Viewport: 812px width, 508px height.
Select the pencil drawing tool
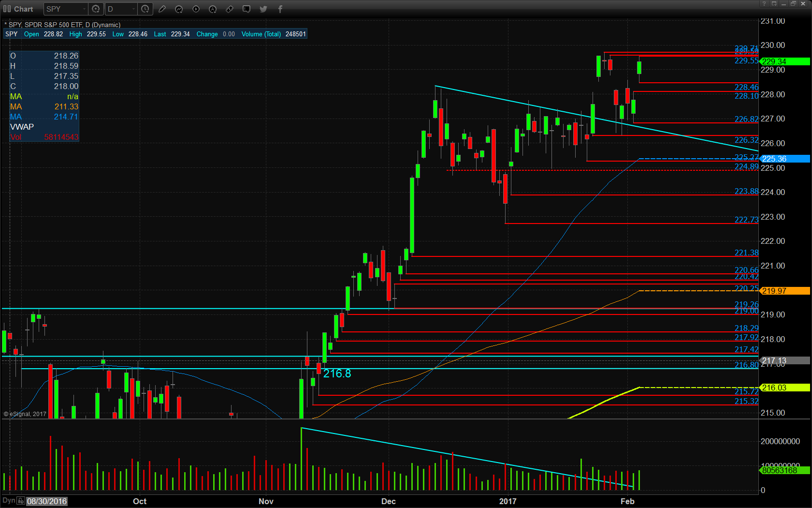click(162, 9)
